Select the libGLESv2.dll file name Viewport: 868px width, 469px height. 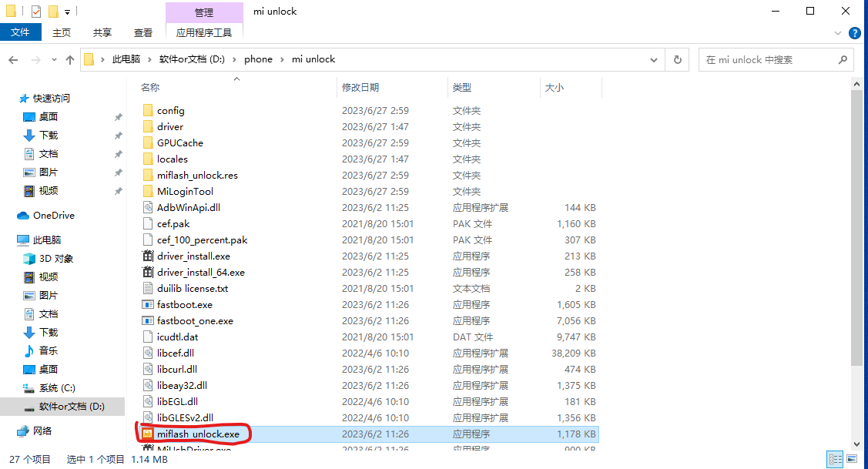coord(185,417)
